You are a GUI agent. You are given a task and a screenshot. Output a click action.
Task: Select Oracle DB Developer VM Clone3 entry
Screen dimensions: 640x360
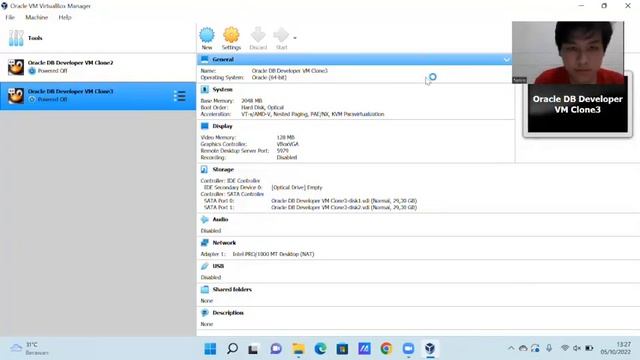pos(98,96)
